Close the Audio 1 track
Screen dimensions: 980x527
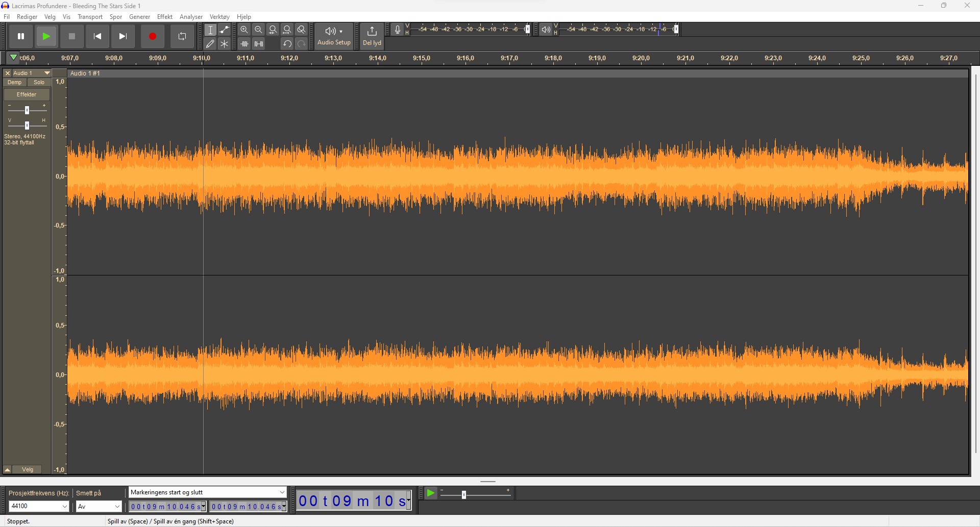click(8, 73)
